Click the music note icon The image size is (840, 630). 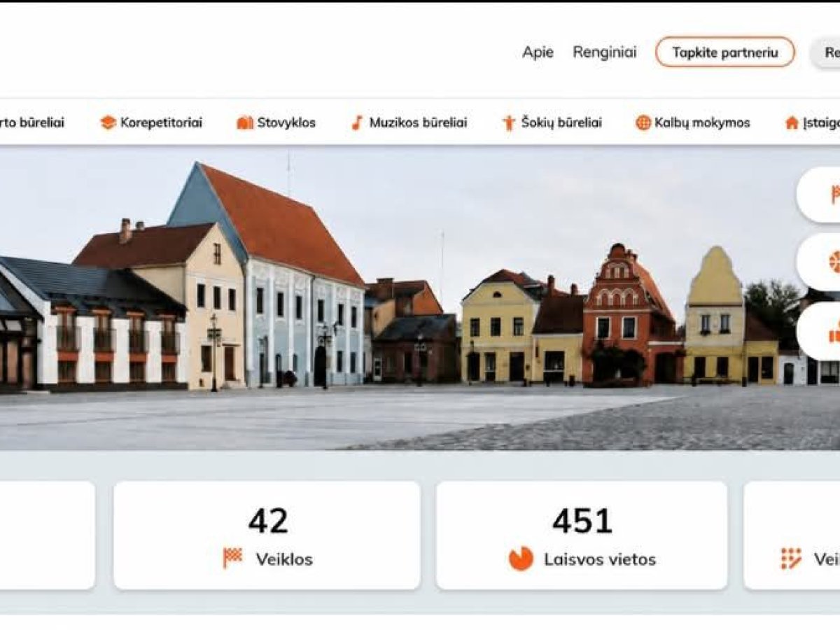[357, 123]
